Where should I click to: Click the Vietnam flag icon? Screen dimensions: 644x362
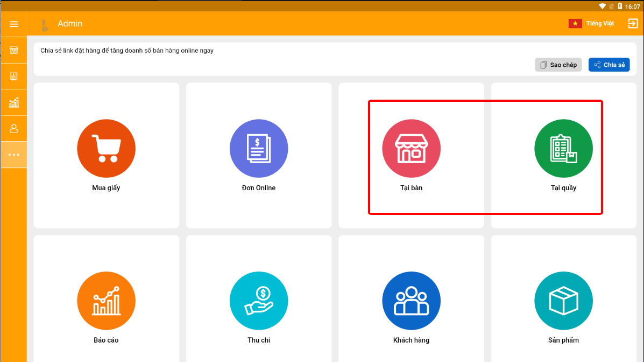coord(575,24)
